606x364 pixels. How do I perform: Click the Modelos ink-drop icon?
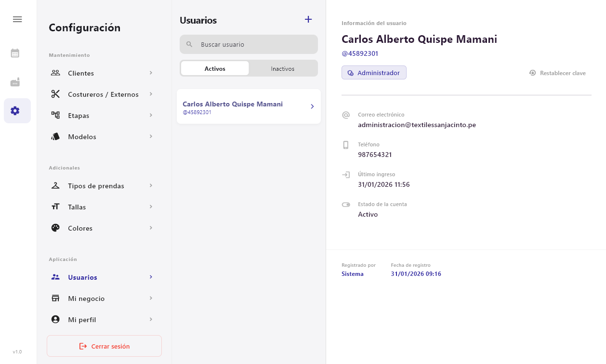55,137
